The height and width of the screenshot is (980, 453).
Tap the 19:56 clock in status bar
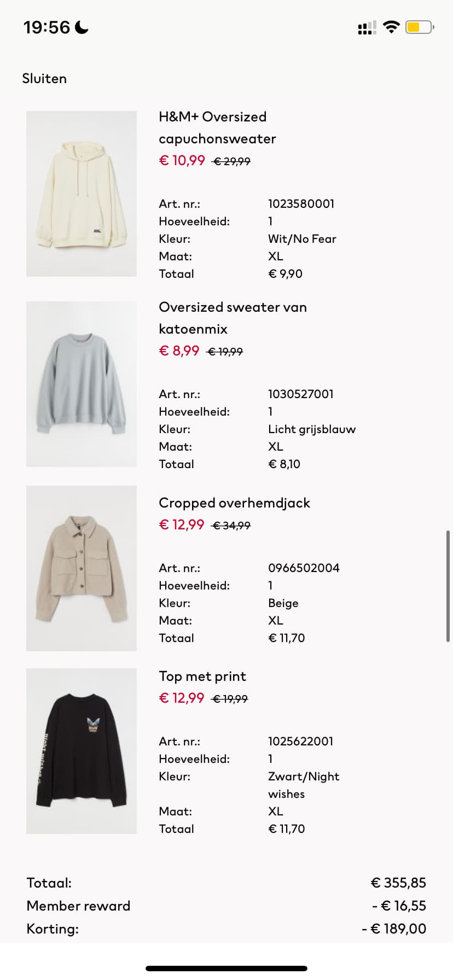47,27
